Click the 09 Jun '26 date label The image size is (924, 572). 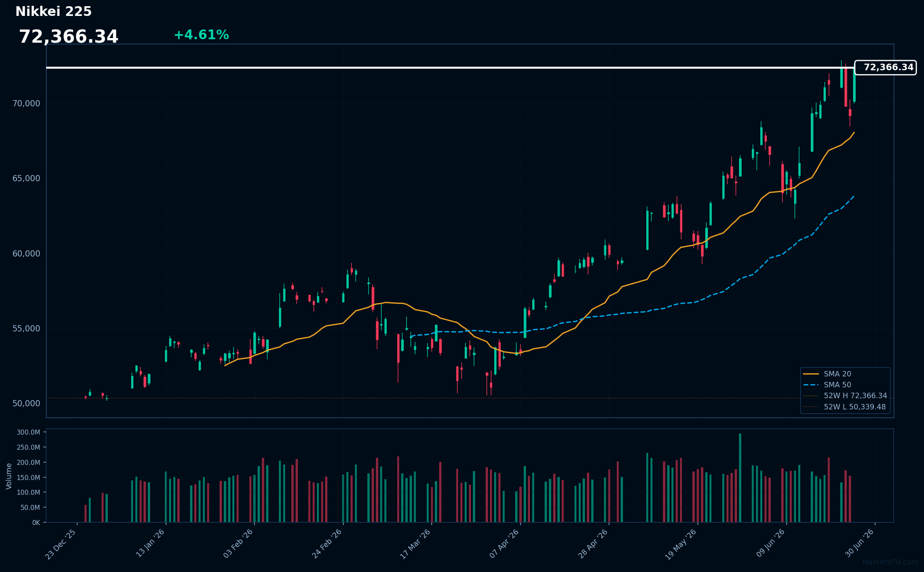770,543
